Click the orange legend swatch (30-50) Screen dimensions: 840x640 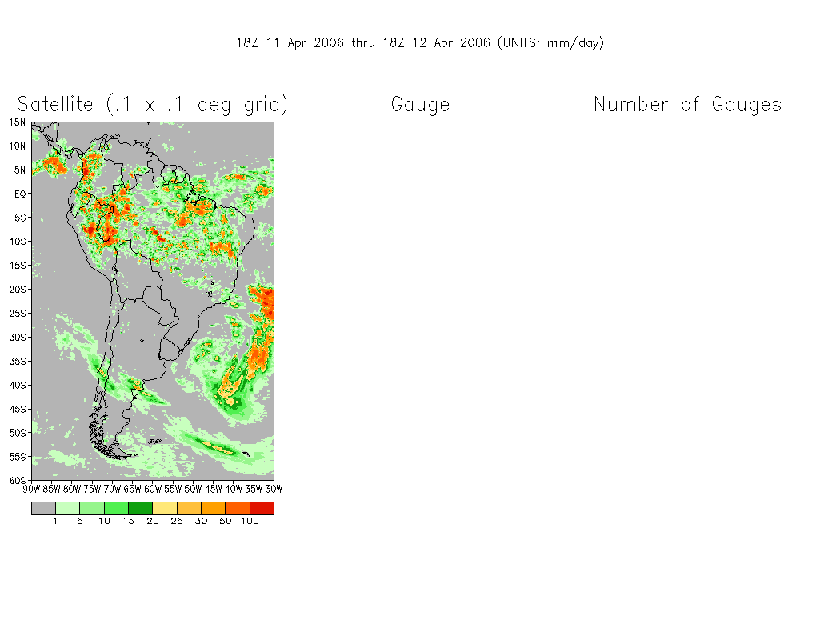pyautogui.click(x=214, y=508)
